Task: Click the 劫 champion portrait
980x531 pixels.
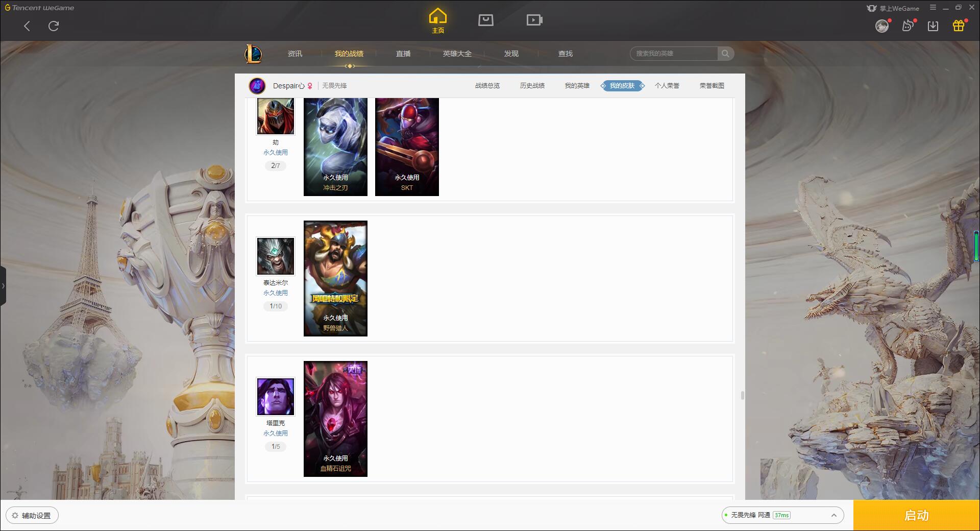Action: [276, 116]
